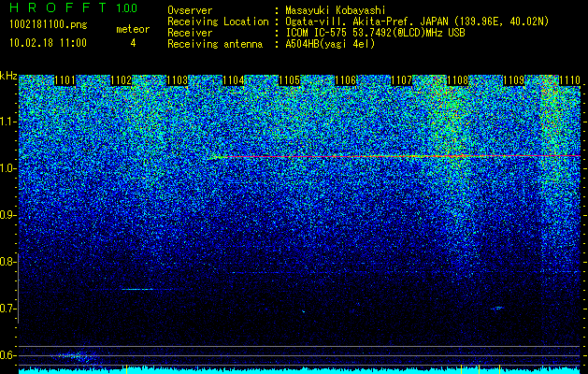
Task: Click the 'meteor' count label
Action: click(x=133, y=29)
